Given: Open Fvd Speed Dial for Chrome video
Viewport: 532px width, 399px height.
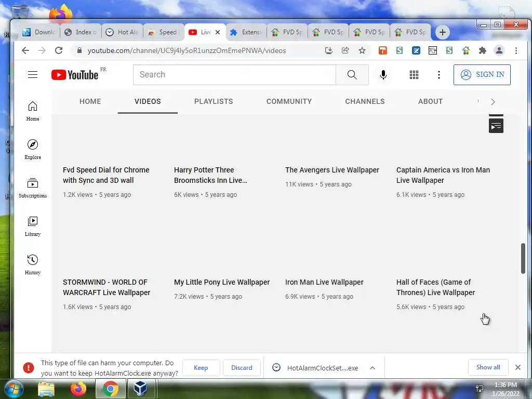Looking at the screenshot, I should pyautogui.click(x=106, y=175).
